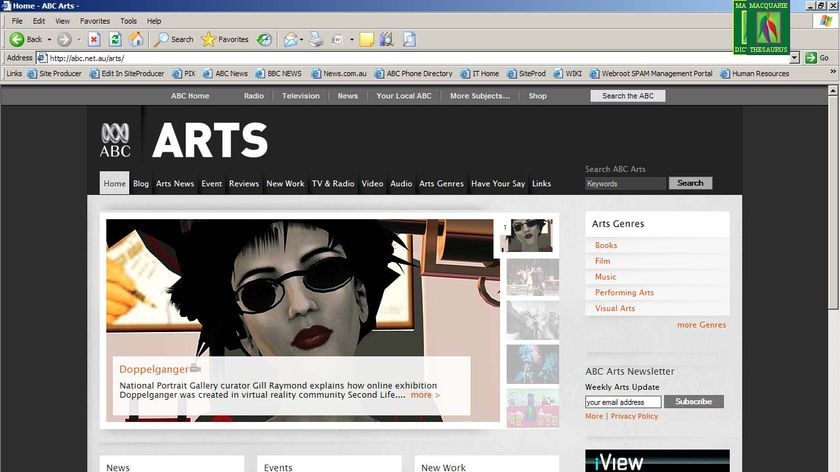Click the yellow note Discuss icon
840x472 pixels.
366,40
